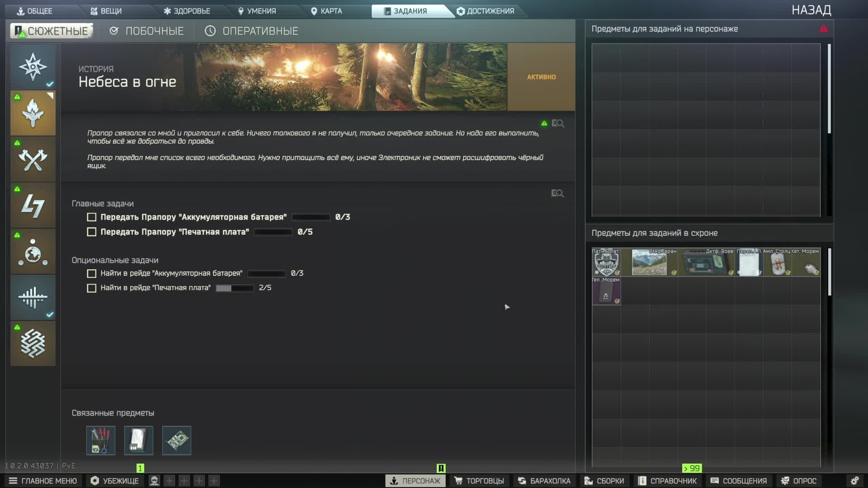868x488 pixels.
Task: Click the 'Найти в рейде Печатная плата' progress bar
Action: tap(235, 288)
